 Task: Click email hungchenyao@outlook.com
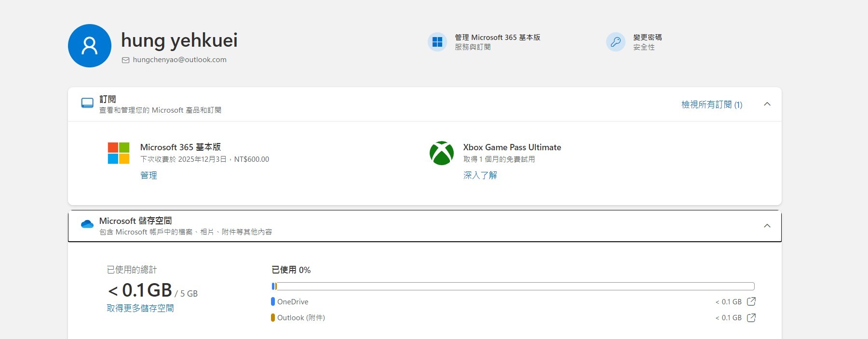179,60
